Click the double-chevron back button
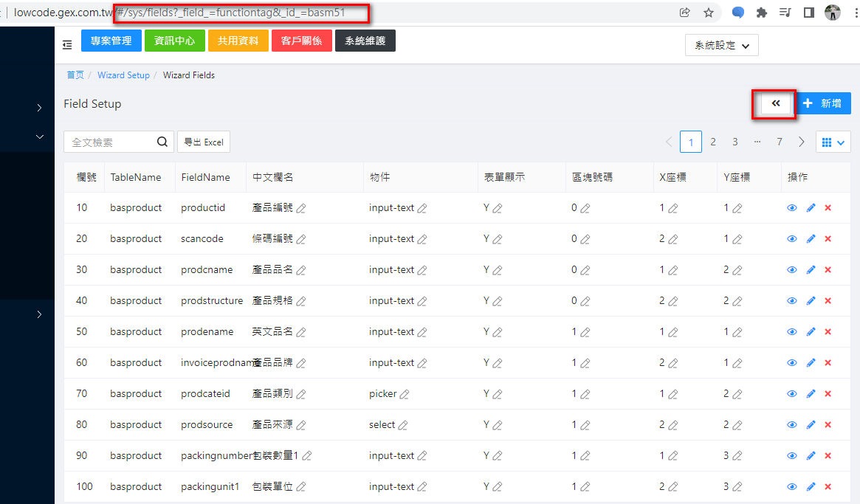The width and height of the screenshot is (860, 504). point(775,104)
